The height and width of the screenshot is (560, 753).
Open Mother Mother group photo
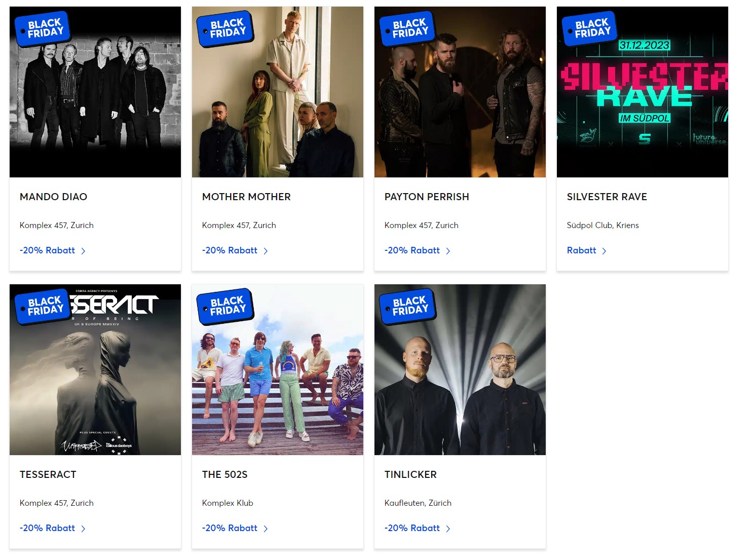point(278,92)
